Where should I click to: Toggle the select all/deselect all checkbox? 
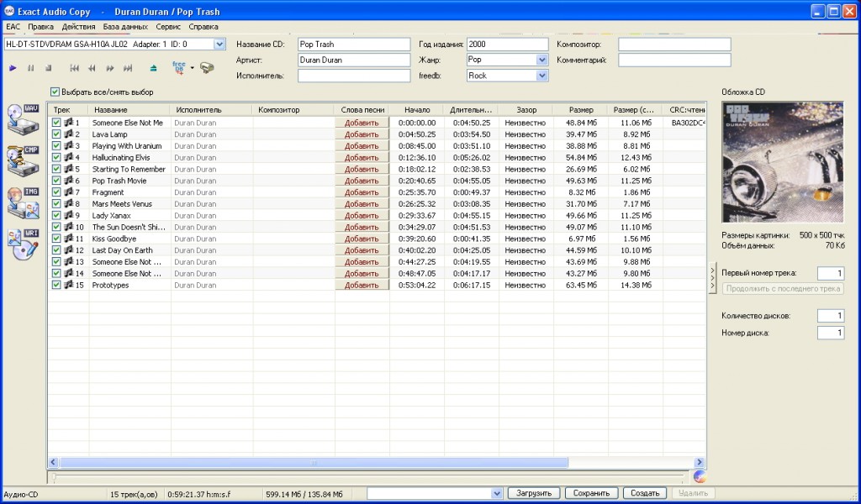55,92
